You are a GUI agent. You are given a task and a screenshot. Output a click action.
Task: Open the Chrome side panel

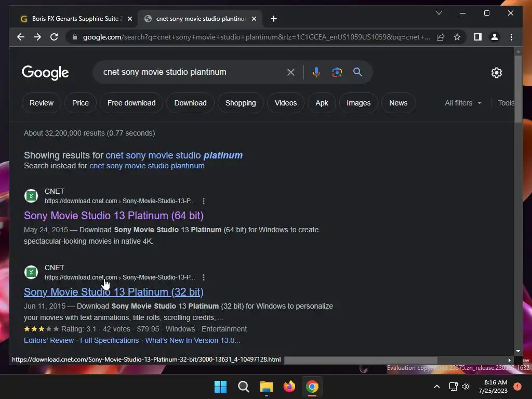click(478, 37)
